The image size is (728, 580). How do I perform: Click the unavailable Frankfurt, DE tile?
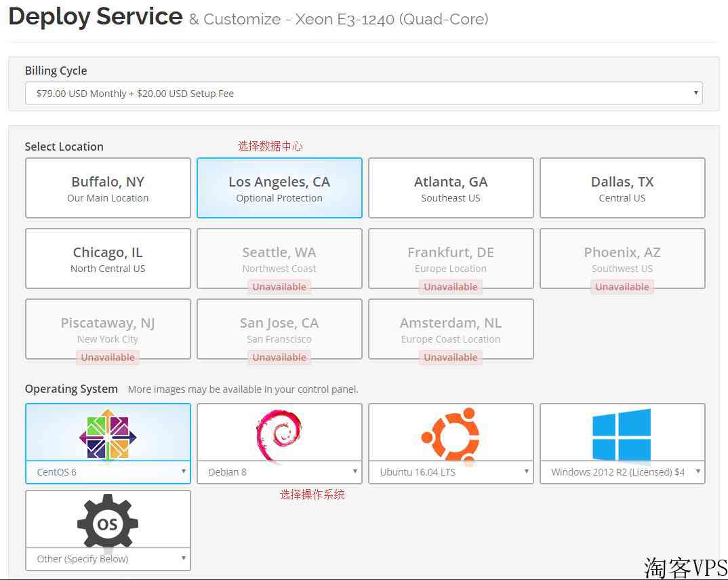(451, 258)
